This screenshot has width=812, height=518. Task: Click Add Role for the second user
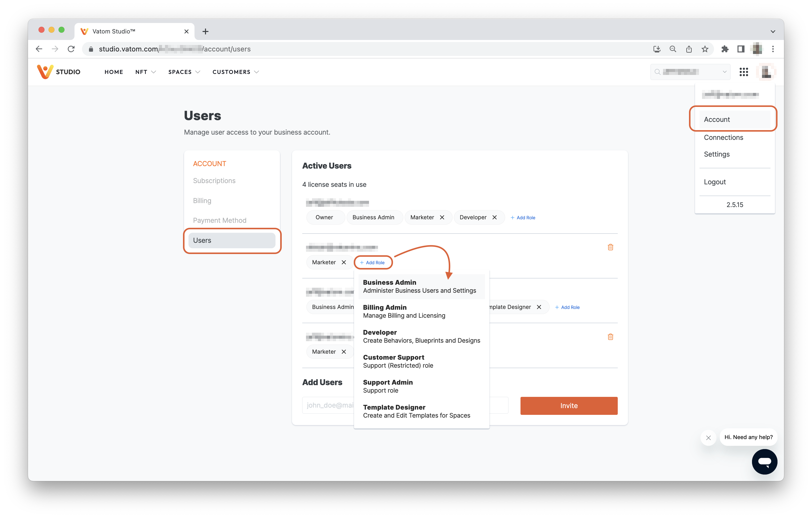(x=372, y=262)
